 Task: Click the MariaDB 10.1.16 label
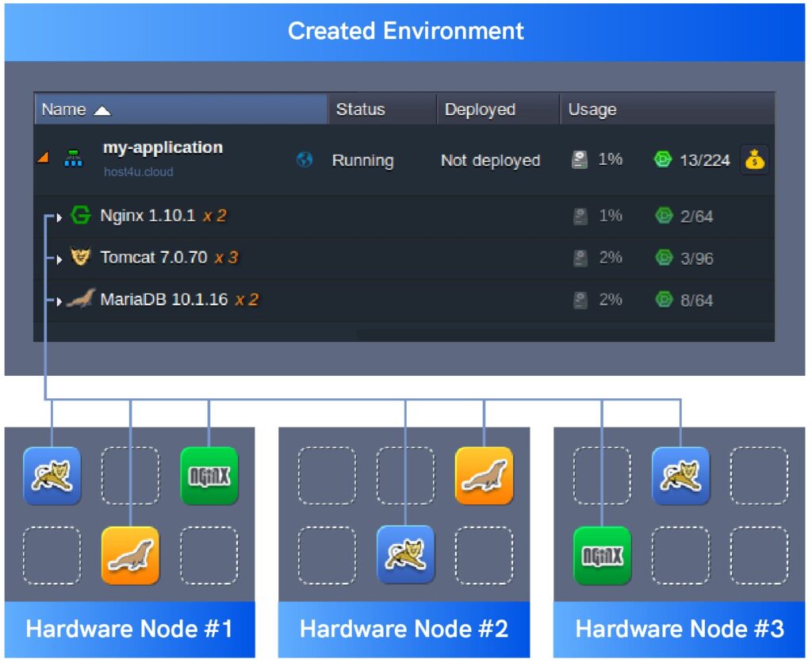[164, 300]
